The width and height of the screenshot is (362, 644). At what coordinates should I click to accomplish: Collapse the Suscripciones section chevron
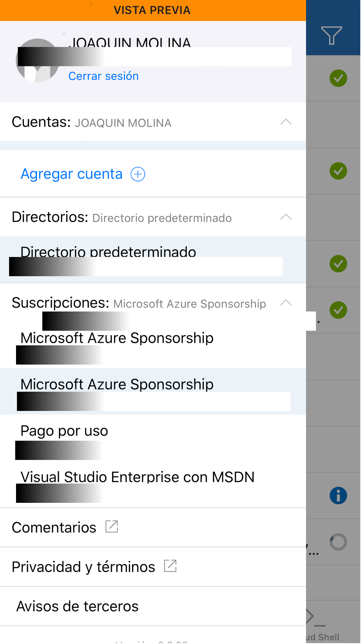click(x=286, y=303)
